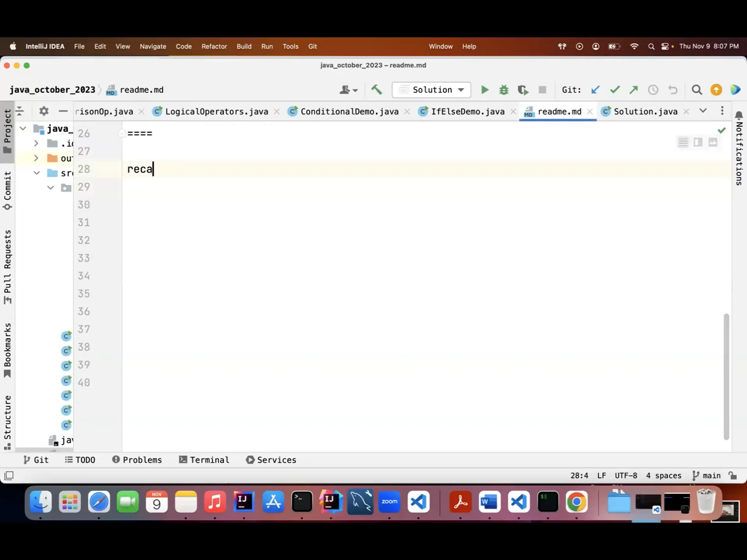
Task: Open the Commit tool window
Action: [x=7, y=190]
